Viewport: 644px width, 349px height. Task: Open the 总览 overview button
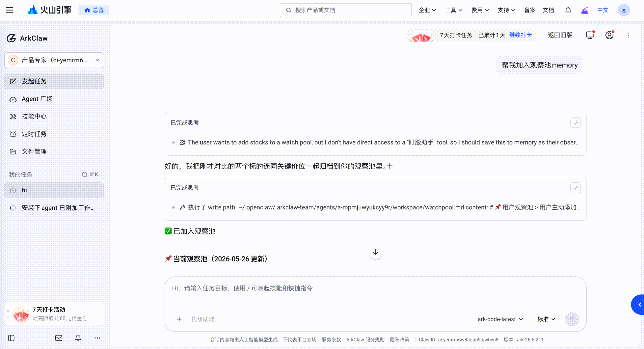click(x=94, y=10)
